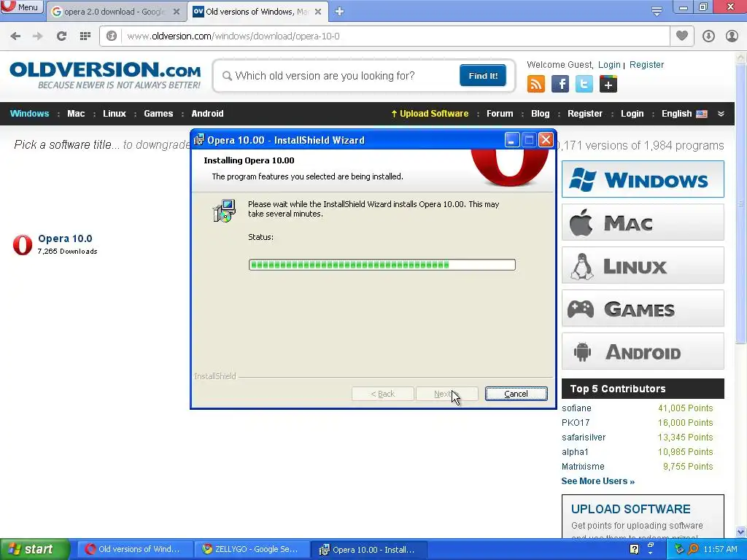This screenshot has width=747, height=560.
Task: Open Blog in the navigation bar
Action: [x=541, y=113]
